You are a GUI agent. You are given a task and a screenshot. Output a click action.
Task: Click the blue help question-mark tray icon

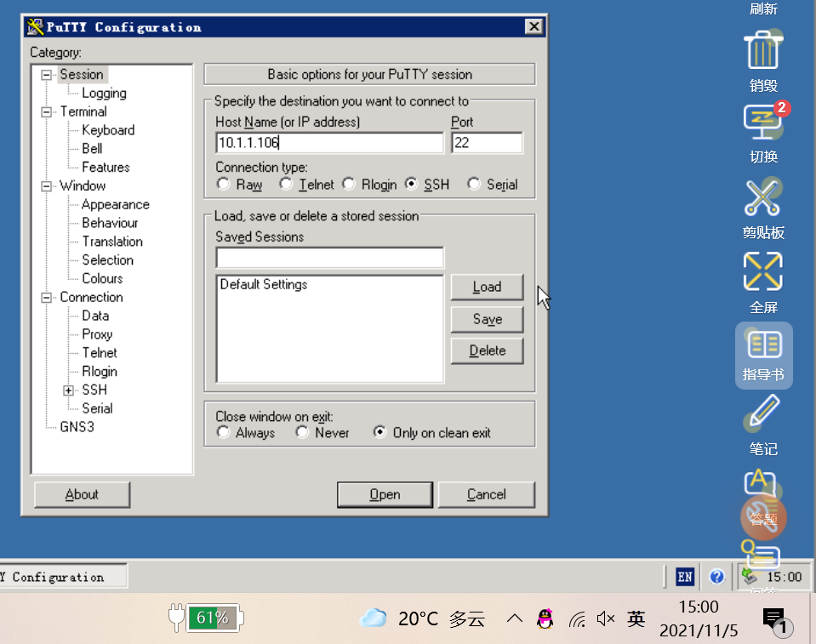point(717,577)
